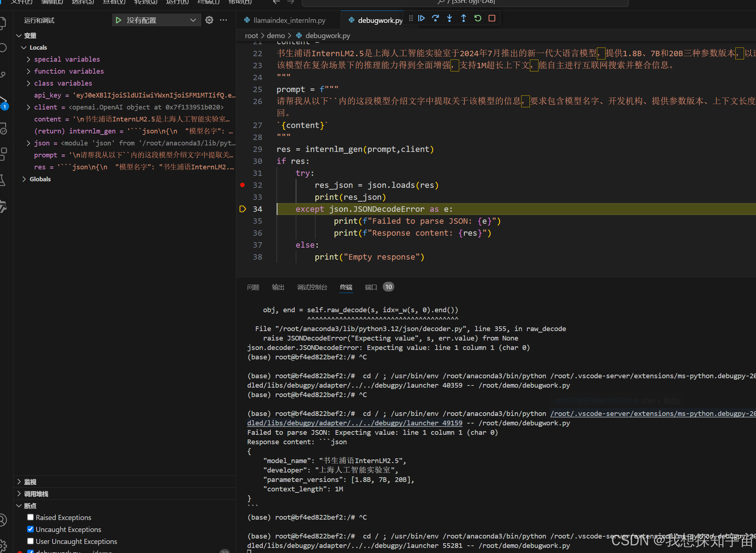The image size is (756, 553).
Task: Click the Continue debug button
Action: [x=421, y=18]
